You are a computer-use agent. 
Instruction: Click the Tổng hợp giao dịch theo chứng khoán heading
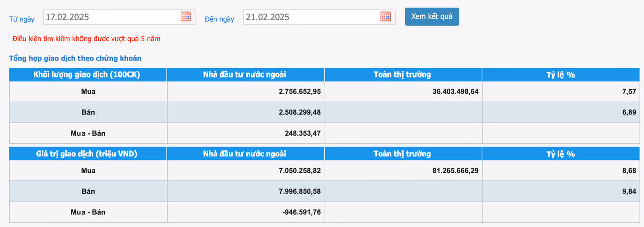click(75, 58)
